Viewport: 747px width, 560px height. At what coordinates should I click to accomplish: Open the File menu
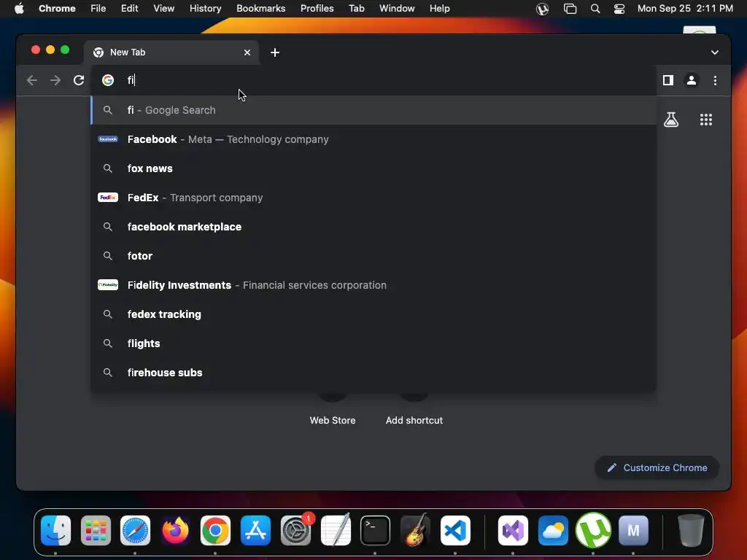(x=98, y=8)
